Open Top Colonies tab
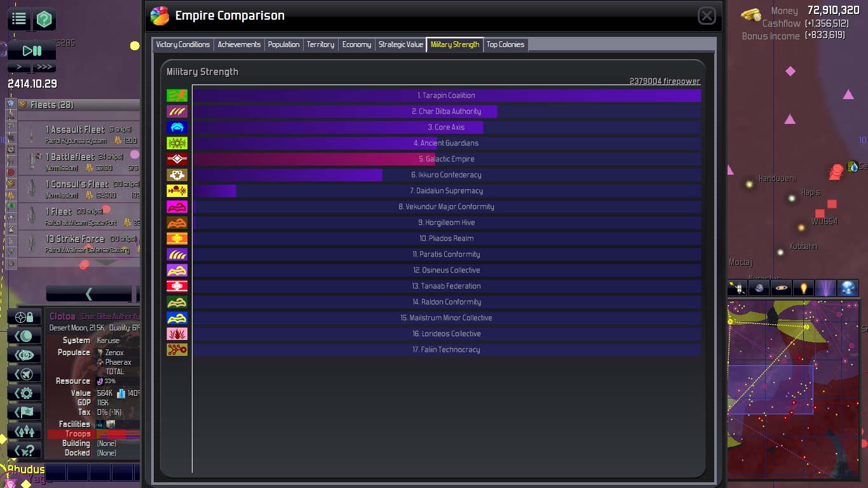The height and width of the screenshot is (488, 868). pos(505,44)
